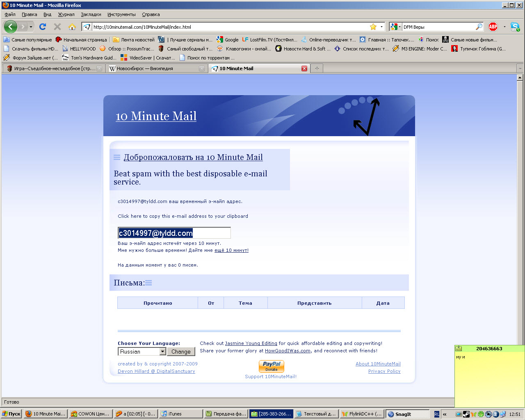Click the Steam tray icon

point(466,414)
